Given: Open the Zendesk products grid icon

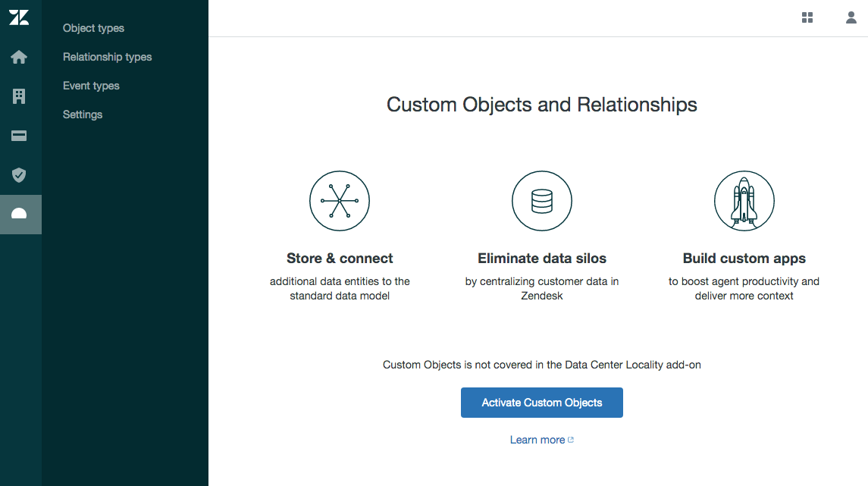Looking at the screenshot, I should point(807,17).
